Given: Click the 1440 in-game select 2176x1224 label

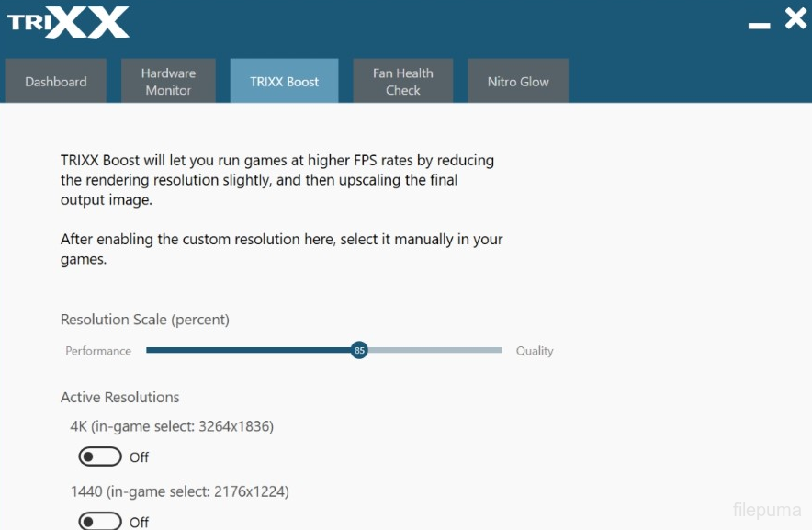Looking at the screenshot, I should coord(179,491).
